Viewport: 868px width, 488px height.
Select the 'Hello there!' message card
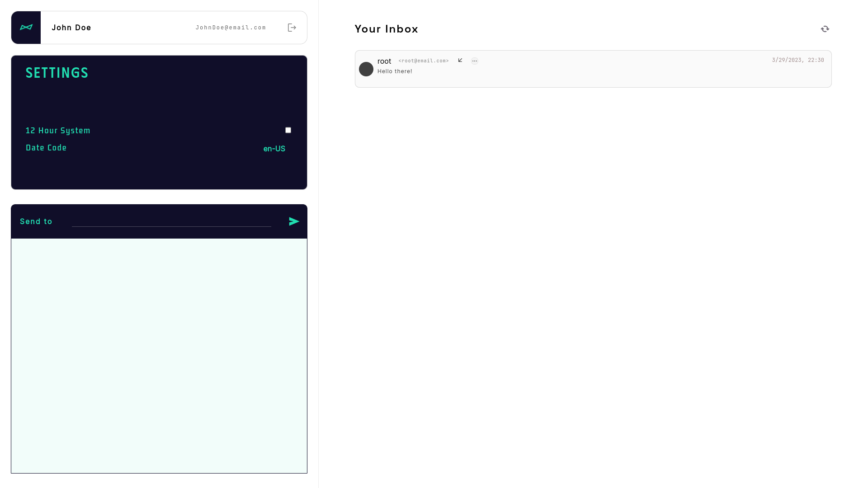tap(593, 69)
